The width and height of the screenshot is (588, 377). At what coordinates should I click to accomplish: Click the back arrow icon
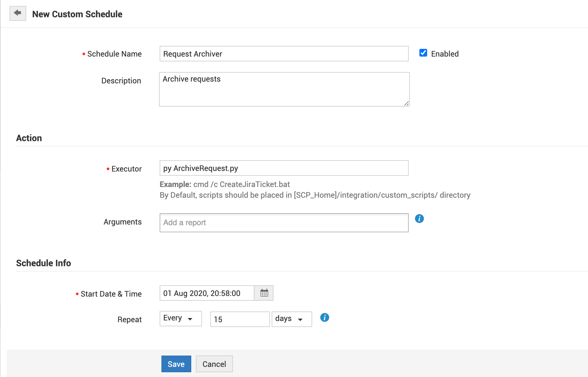[18, 13]
